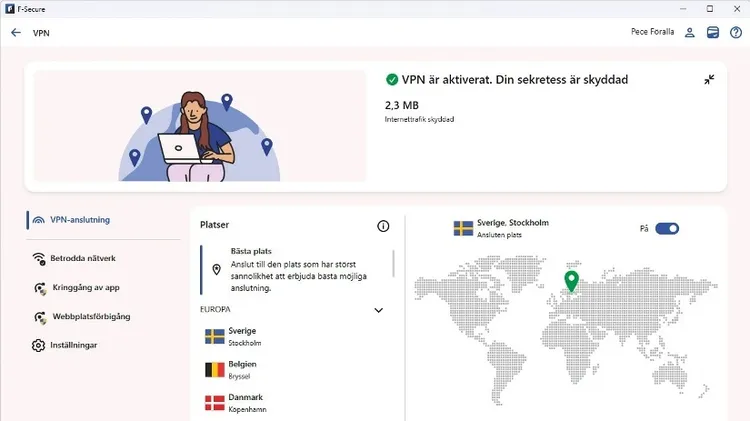Viewport: 750px width, 421px height.
Task: Click the Sweden flag in connected location
Action: point(463,228)
